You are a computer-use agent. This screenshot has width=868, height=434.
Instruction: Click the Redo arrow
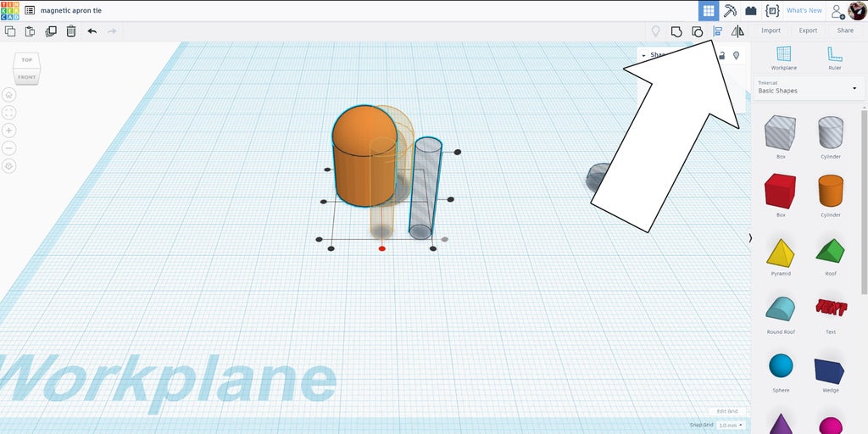coord(112,31)
